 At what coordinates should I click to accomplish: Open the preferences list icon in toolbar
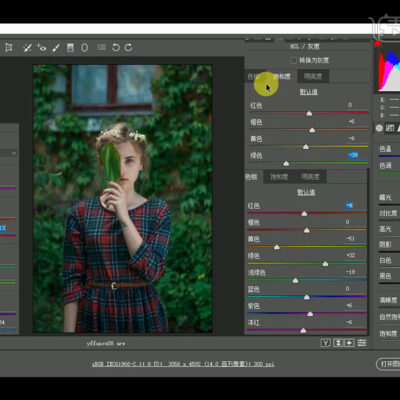click(102, 47)
